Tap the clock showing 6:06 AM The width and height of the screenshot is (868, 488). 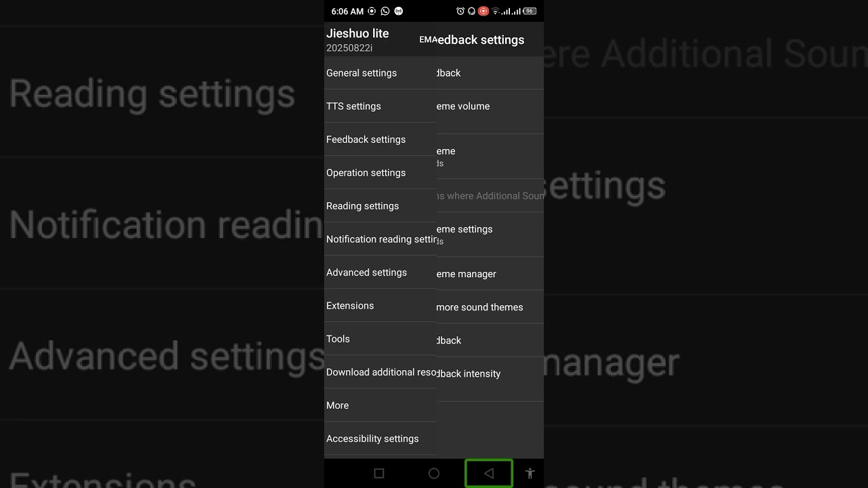tap(347, 11)
